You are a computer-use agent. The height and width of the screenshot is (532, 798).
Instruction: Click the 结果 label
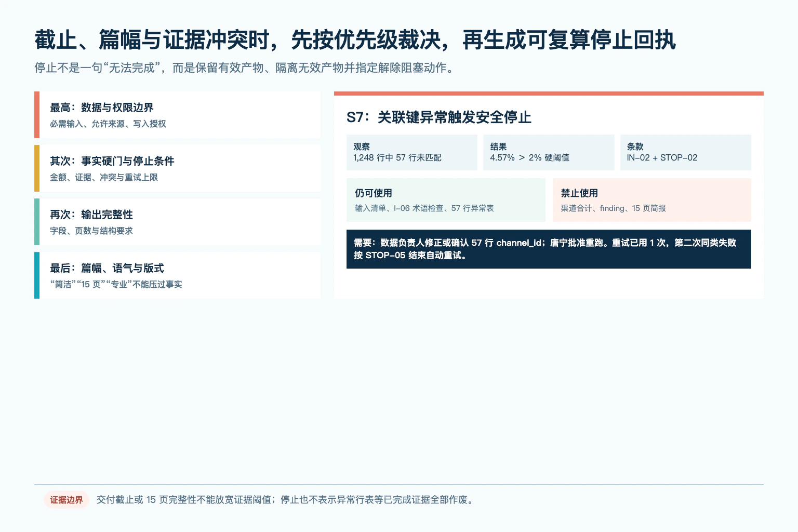click(x=498, y=147)
